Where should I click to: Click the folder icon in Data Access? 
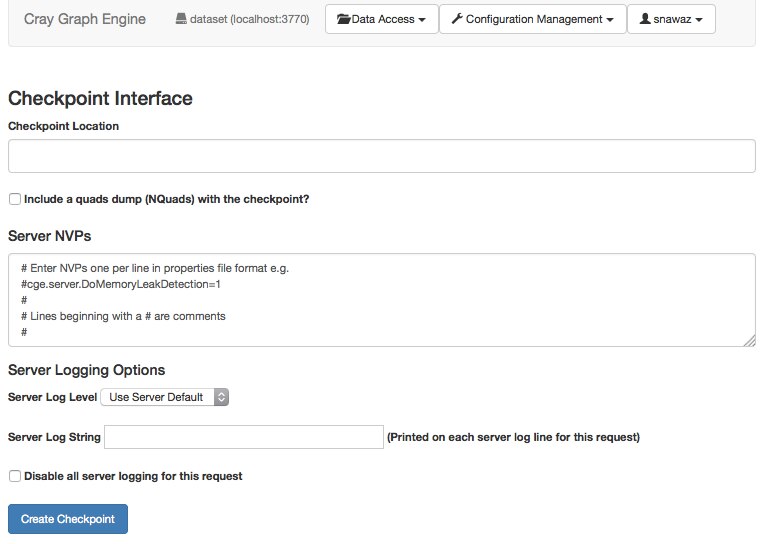[343, 19]
